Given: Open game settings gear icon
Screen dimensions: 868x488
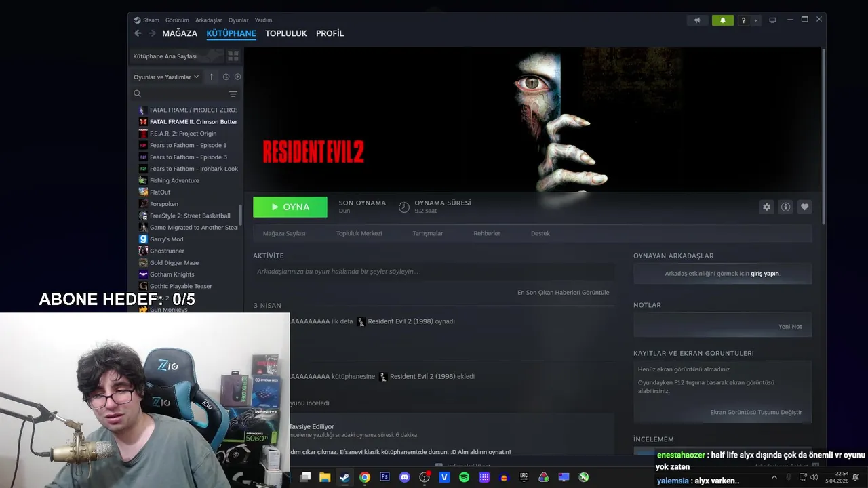Looking at the screenshot, I should point(766,207).
